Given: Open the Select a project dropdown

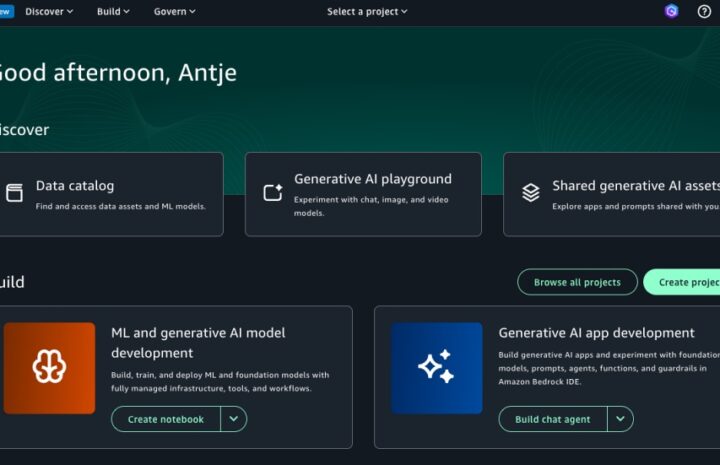Looking at the screenshot, I should [367, 11].
